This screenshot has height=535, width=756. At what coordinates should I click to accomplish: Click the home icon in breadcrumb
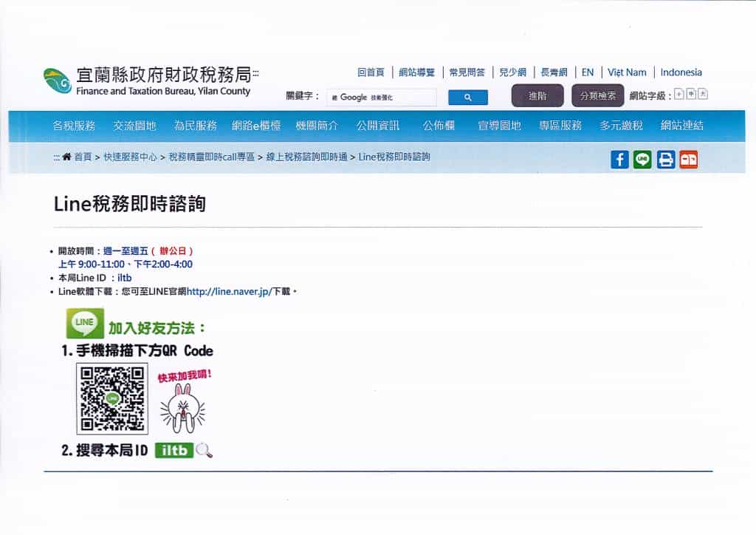[x=67, y=157]
